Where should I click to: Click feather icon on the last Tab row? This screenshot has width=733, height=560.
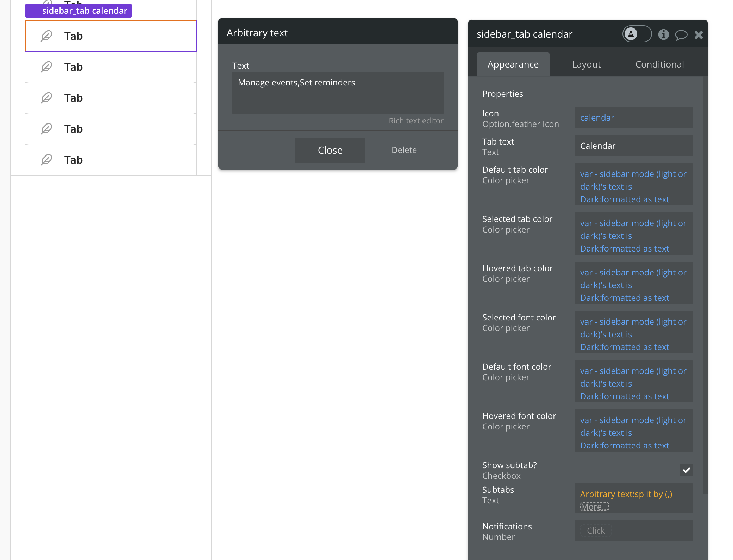[46, 160]
